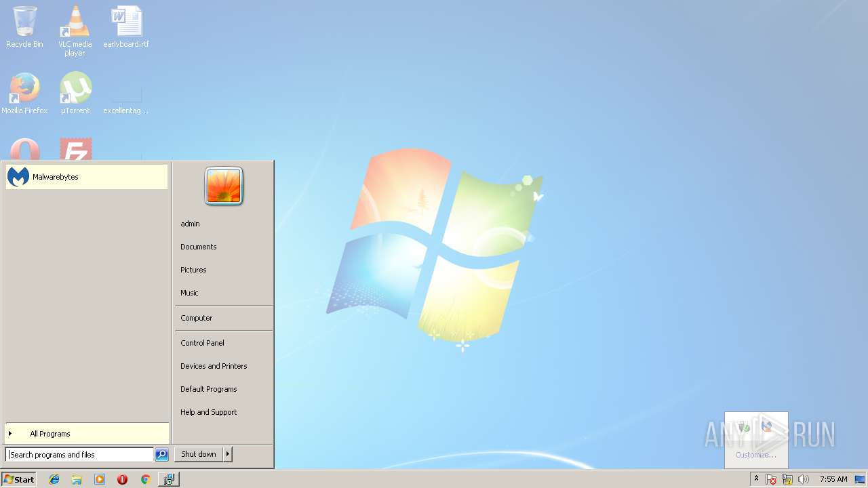Click the search magnifier button
This screenshot has width=868, height=488.
[161, 455]
